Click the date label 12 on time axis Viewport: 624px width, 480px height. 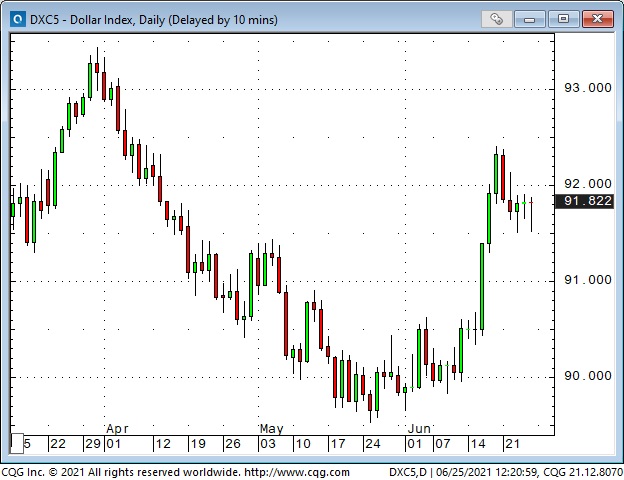click(x=163, y=443)
